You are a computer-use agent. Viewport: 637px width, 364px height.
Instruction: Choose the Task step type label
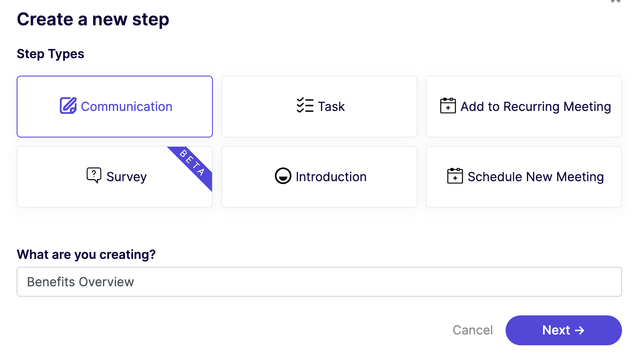click(331, 106)
